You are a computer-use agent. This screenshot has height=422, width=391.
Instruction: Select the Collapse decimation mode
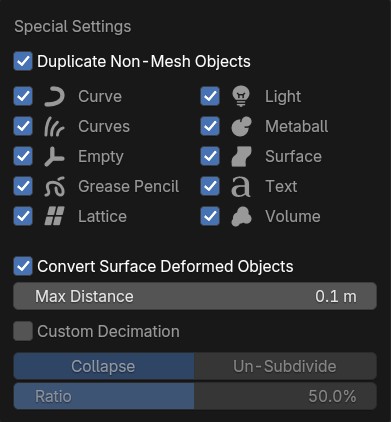click(x=104, y=366)
